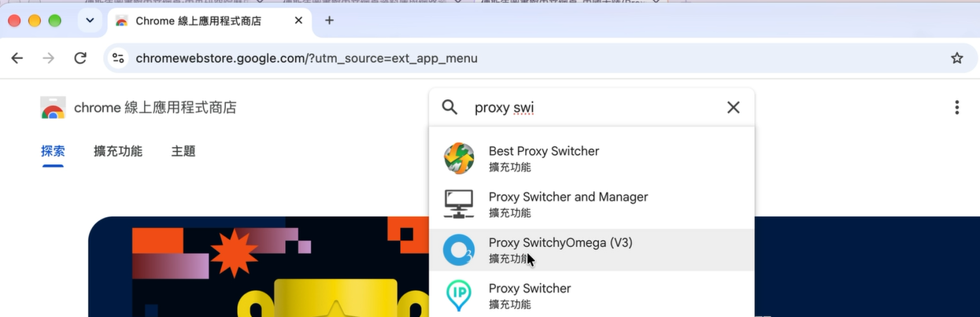The width and height of the screenshot is (980, 317).
Task: Switch to the 擴充功能 tab
Action: (118, 151)
